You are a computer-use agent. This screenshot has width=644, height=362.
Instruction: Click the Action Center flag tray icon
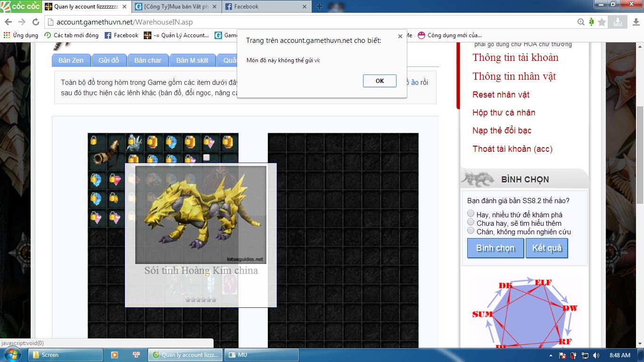tap(562, 355)
